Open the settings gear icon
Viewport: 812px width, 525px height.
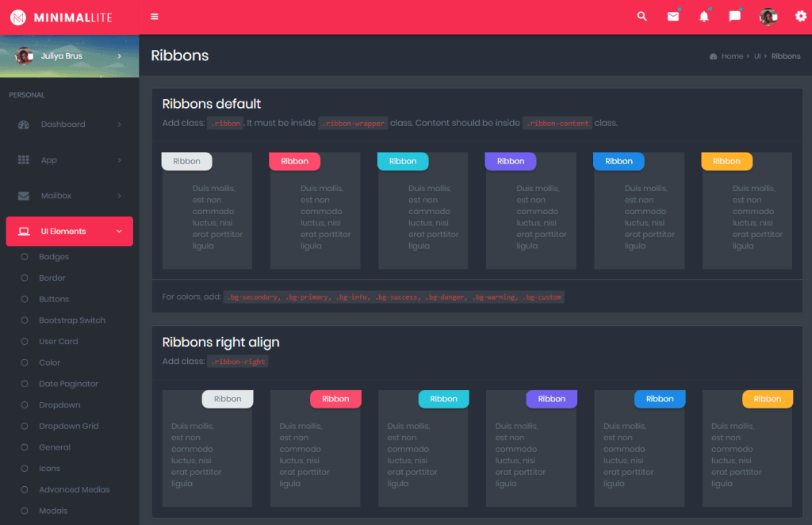(801, 17)
